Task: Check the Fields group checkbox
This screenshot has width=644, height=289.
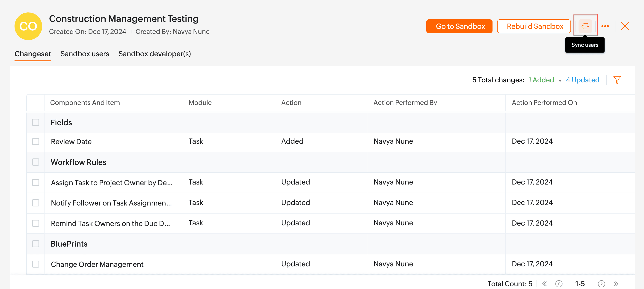Action: click(36, 122)
